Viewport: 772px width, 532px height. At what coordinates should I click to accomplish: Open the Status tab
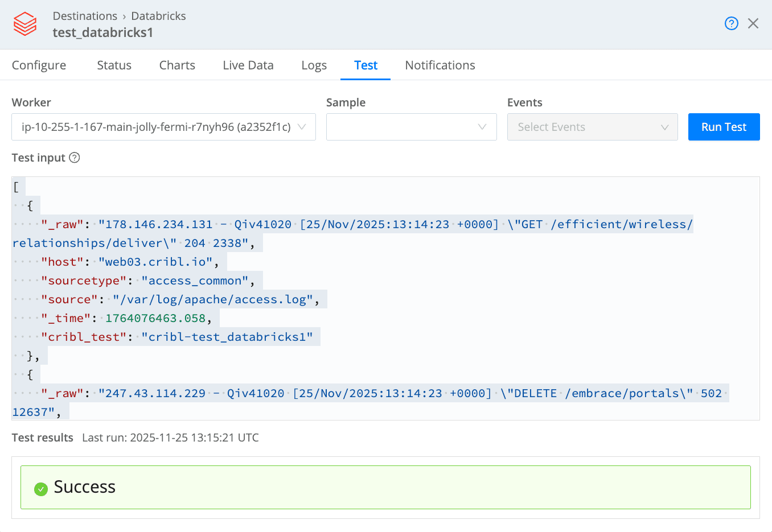(x=114, y=65)
